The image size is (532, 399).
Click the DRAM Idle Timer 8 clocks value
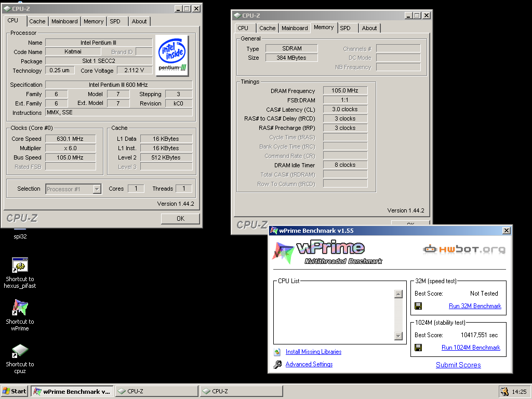coord(345,165)
